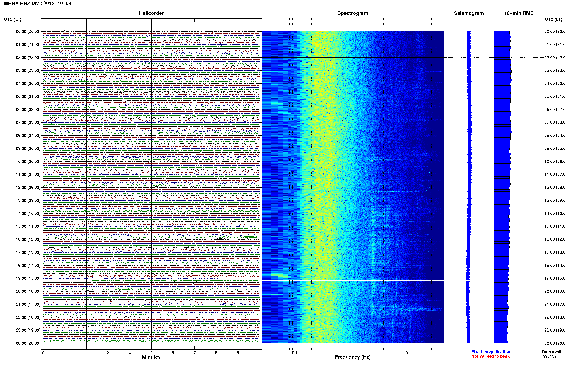Click minute tick label 9 on helicorder axis
The height and width of the screenshot is (368, 588).
coord(238,353)
